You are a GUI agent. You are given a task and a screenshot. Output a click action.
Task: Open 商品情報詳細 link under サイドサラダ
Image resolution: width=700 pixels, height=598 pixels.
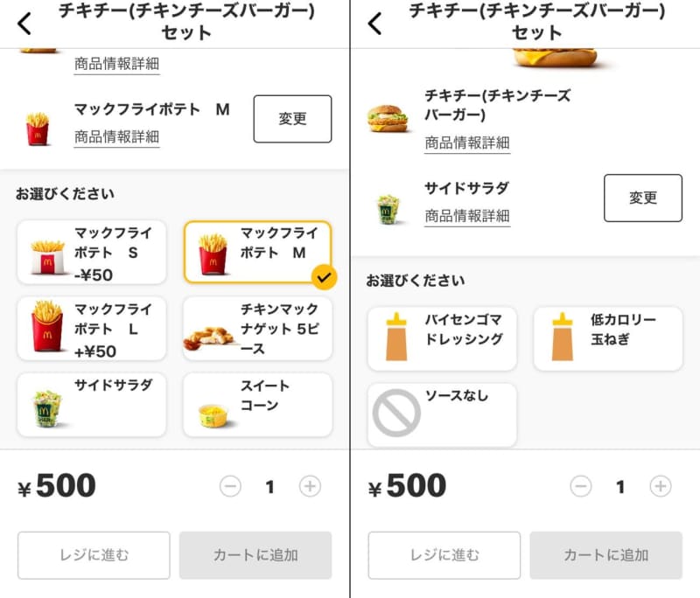click(x=467, y=216)
